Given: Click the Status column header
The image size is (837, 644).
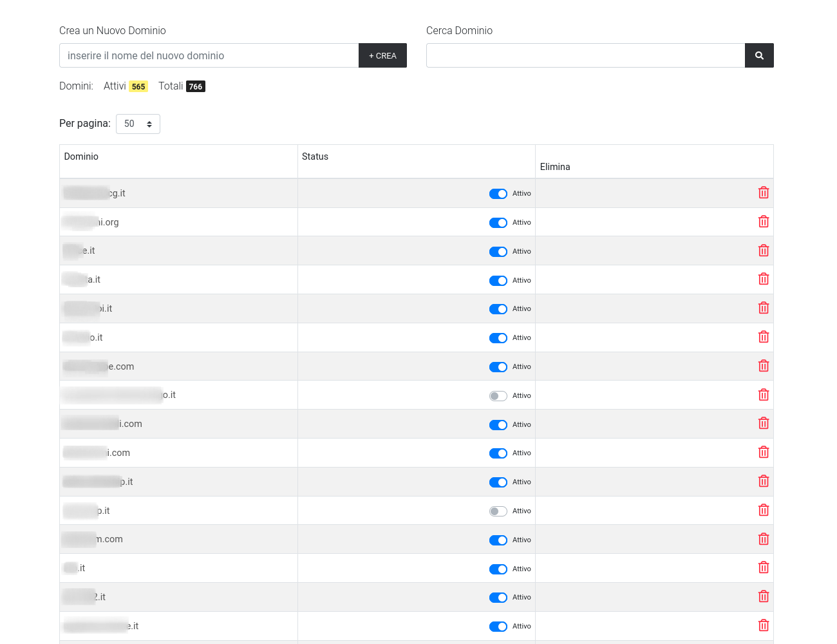Looking at the screenshot, I should [x=315, y=156].
